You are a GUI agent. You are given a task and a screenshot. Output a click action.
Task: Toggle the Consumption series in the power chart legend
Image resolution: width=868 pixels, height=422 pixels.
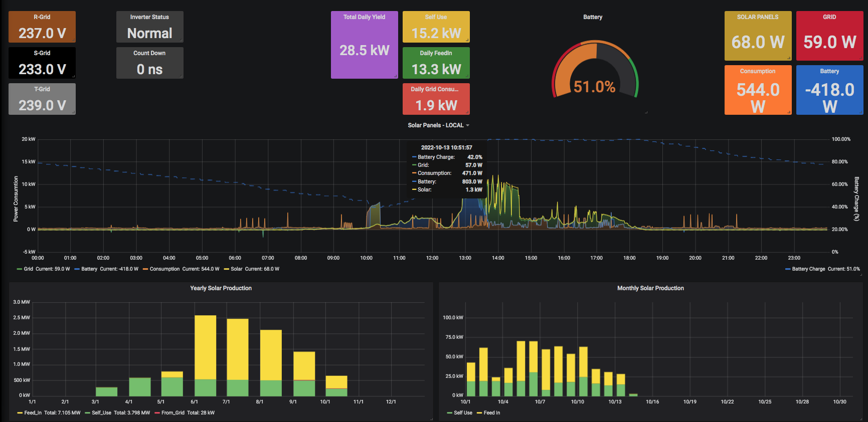(x=164, y=269)
